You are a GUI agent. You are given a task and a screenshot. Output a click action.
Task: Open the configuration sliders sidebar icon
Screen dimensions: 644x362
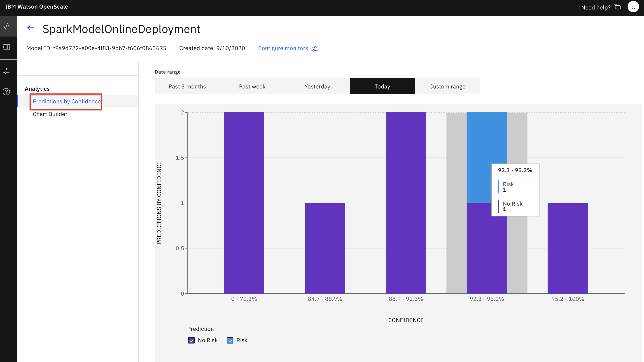pyautogui.click(x=7, y=71)
